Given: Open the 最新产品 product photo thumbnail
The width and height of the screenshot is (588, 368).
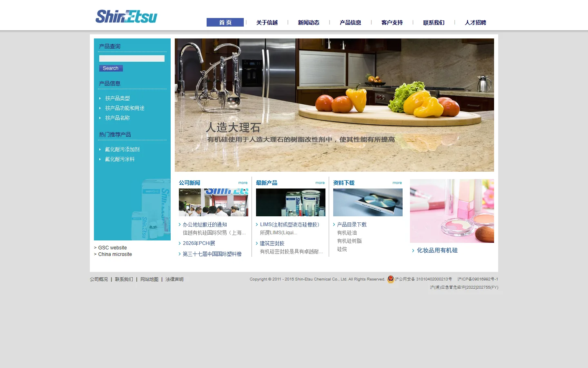Looking at the screenshot, I should (x=291, y=202).
